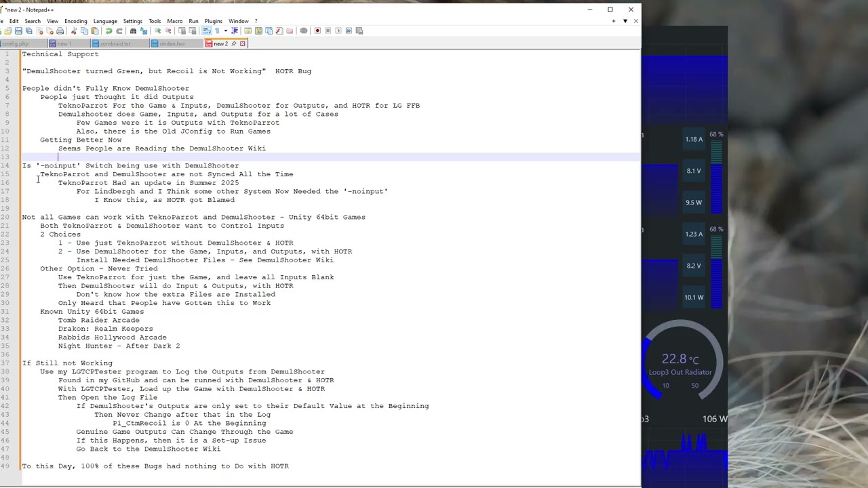The width and height of the screenshot is (868, 488).
Task: Click the Playback macro icon
Action: (x=338, y=30)
